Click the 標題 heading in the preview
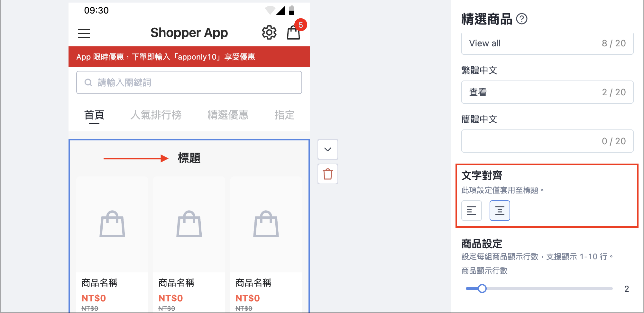644x313 pixels. 189,158
